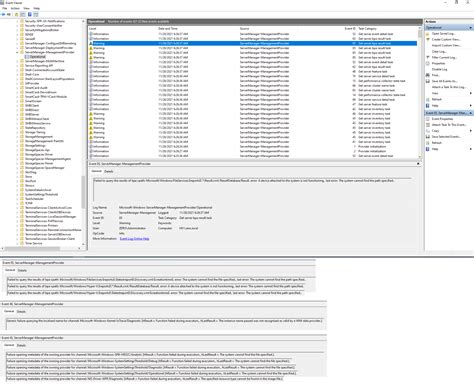Click the Operational log icon in the tree

27,57
